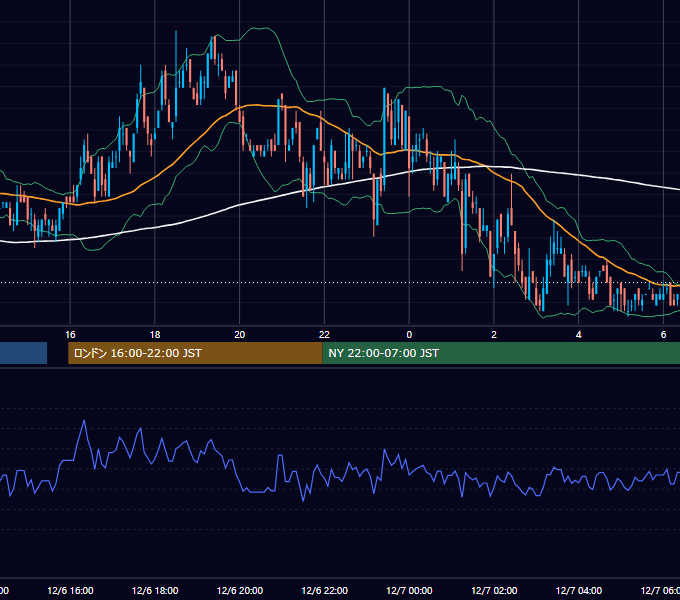Click the 12/6 18:00 time label

point(155,590)
